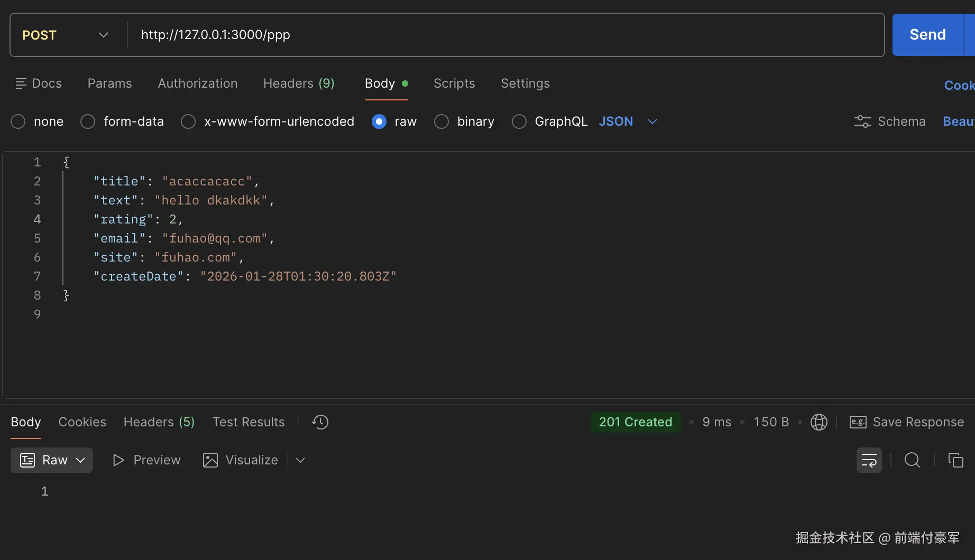Image resolution: width=975 pixels, height=560 pixels.
Task: Choose the binary body type
Action: (441, 122)
